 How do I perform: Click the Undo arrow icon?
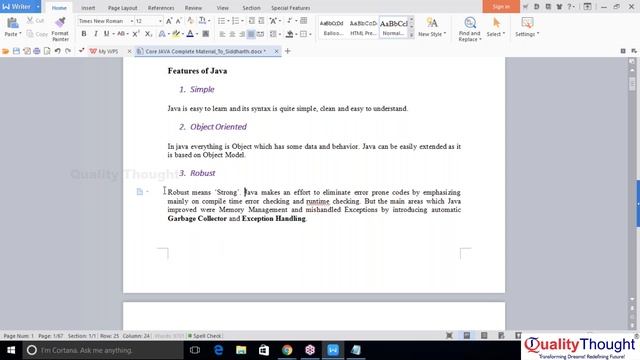58,51
